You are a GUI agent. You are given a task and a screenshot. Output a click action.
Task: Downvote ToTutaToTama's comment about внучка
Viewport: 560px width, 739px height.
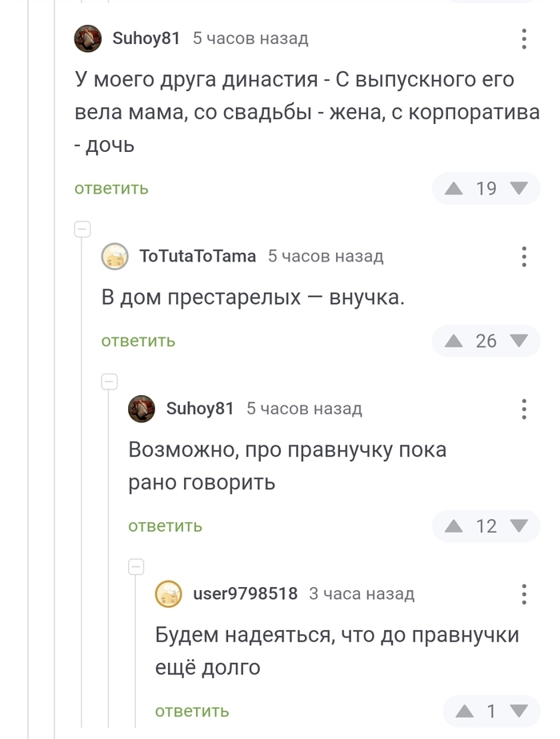coord(519,342)
